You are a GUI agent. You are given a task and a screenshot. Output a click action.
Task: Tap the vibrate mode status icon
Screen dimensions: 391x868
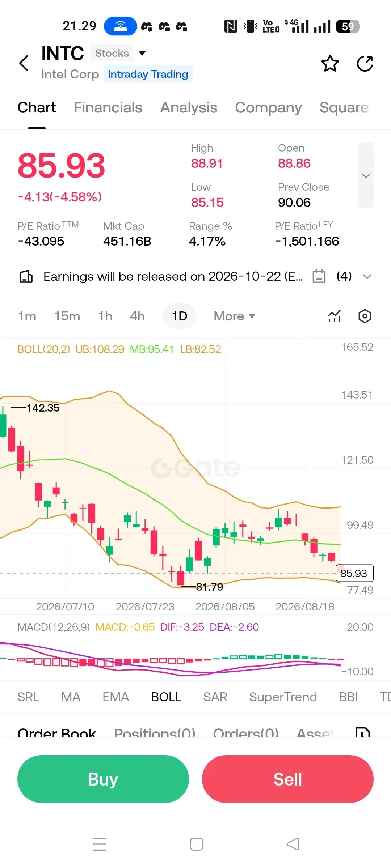[x=251, y=26]
